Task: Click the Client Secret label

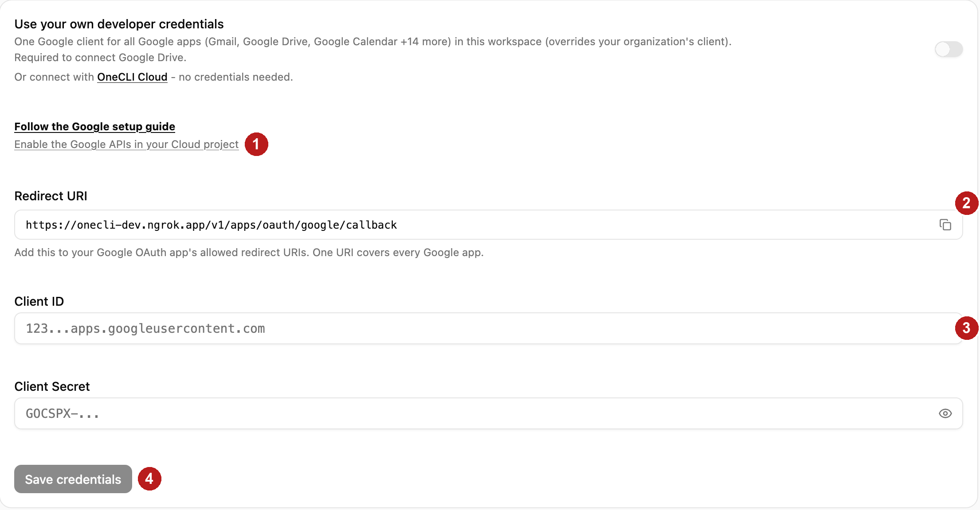Action: coord(52,386)
